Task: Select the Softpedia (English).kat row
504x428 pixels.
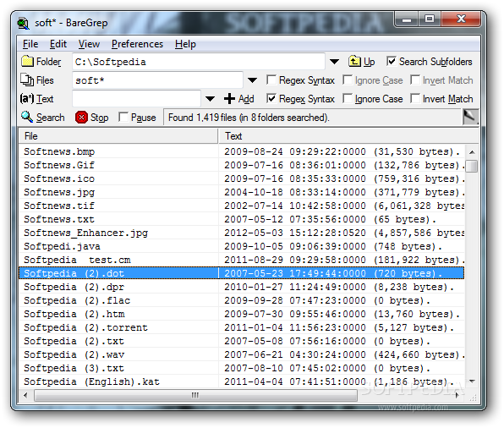Action: [241, 381]
